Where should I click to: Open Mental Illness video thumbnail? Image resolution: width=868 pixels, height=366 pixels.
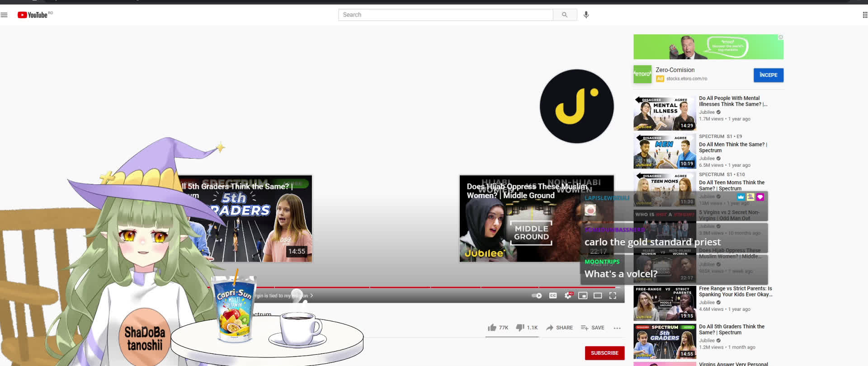665,113
